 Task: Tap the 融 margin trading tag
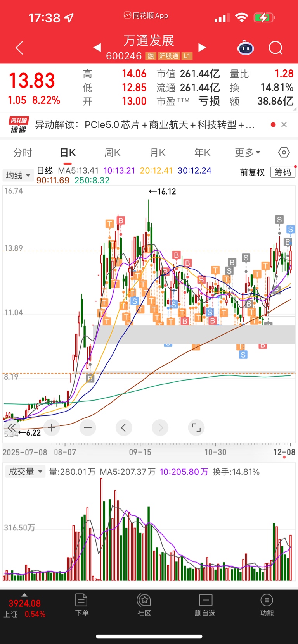click(151, 56)
